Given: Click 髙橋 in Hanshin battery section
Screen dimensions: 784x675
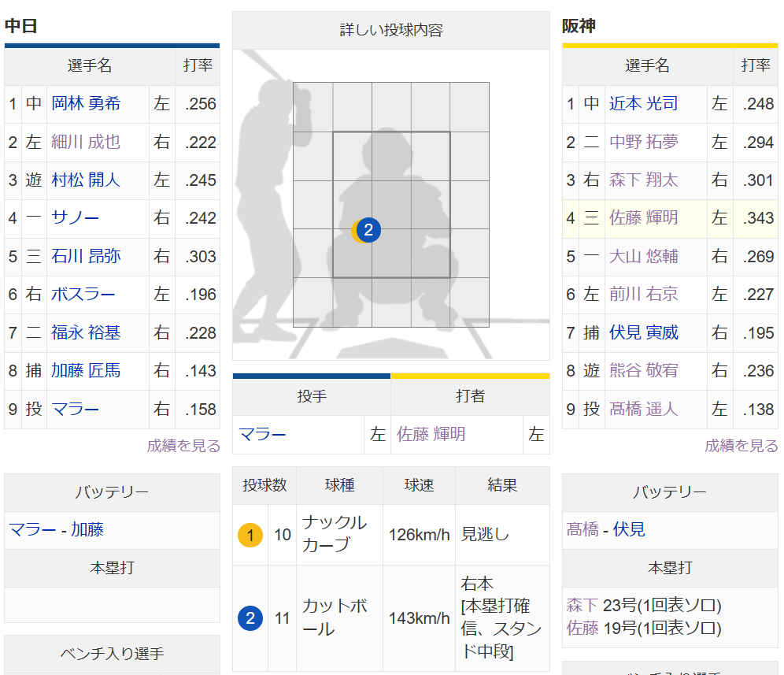Looking at the screenshot, I should 582,529.
